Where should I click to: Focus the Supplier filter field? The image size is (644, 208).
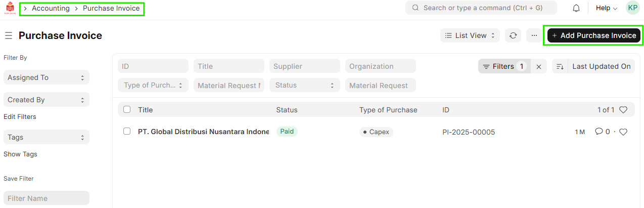pos(304,66)
